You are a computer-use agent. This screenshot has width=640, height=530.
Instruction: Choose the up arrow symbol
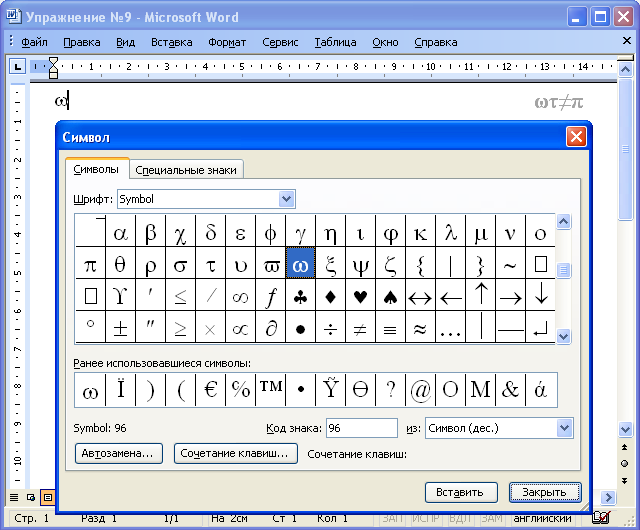[x=480, y=295]
